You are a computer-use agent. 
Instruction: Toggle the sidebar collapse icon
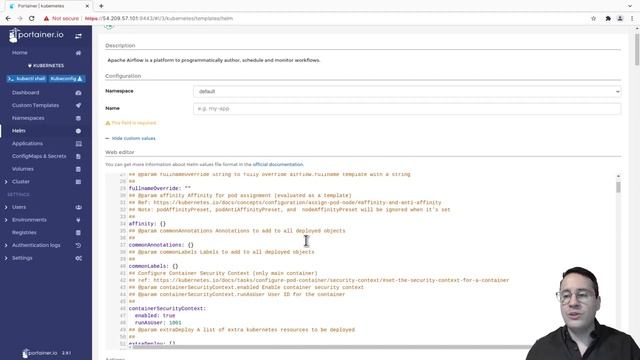[78, 36]
